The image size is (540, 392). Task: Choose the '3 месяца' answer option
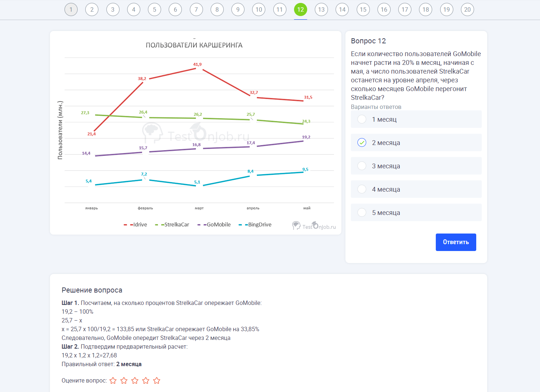362,166
